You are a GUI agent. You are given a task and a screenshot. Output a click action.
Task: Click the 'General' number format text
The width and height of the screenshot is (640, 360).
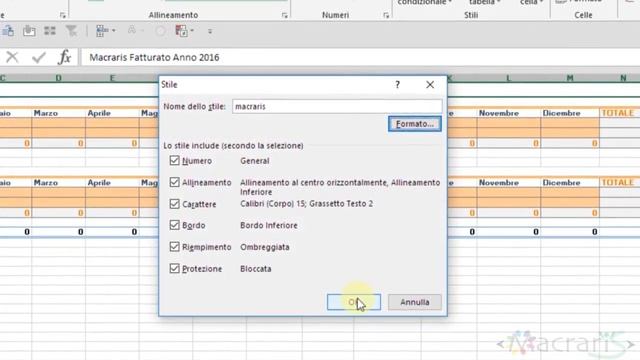[255, 161]
